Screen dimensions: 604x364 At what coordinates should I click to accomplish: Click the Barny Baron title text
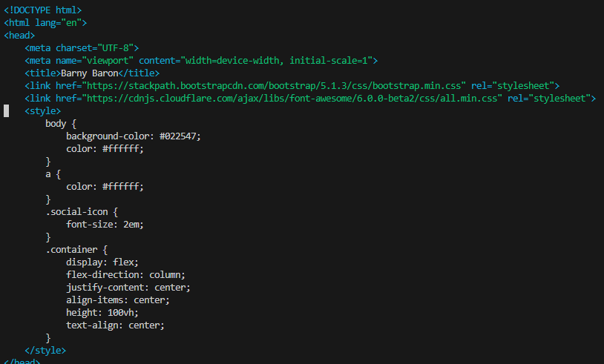click(89, 73)
